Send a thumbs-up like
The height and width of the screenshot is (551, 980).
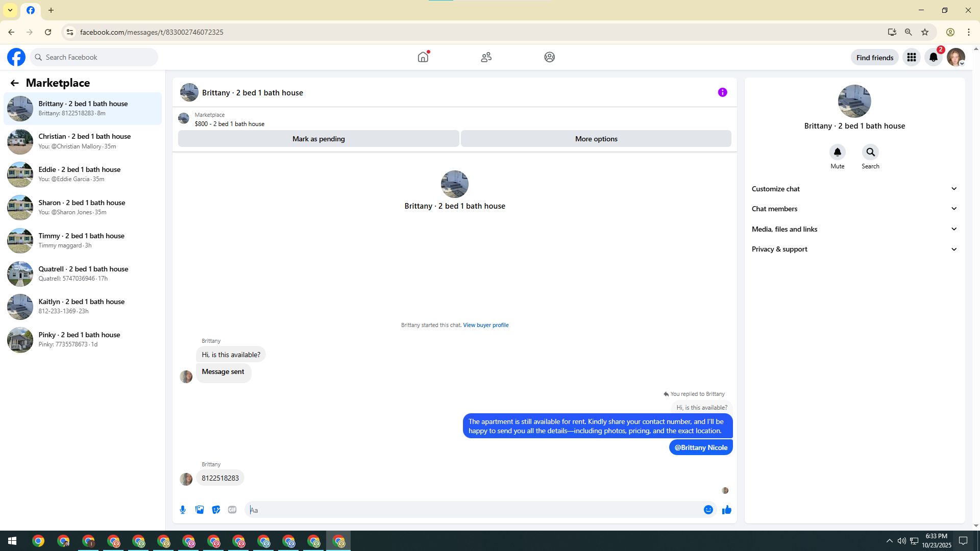click(727, 510)
